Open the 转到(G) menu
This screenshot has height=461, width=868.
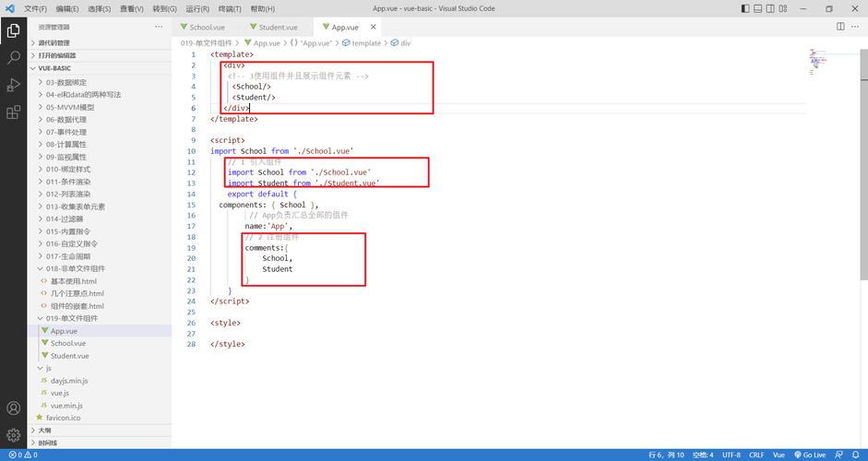coord(164,9)
